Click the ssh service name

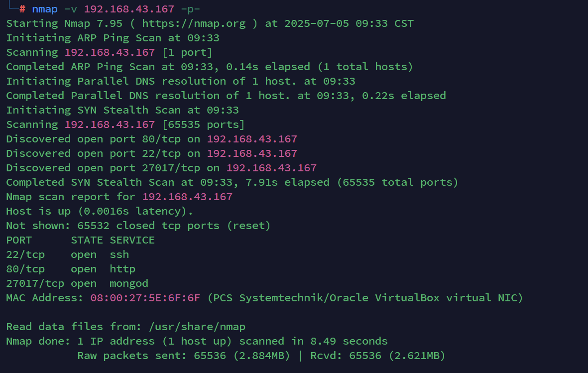[x=119, y=254]
